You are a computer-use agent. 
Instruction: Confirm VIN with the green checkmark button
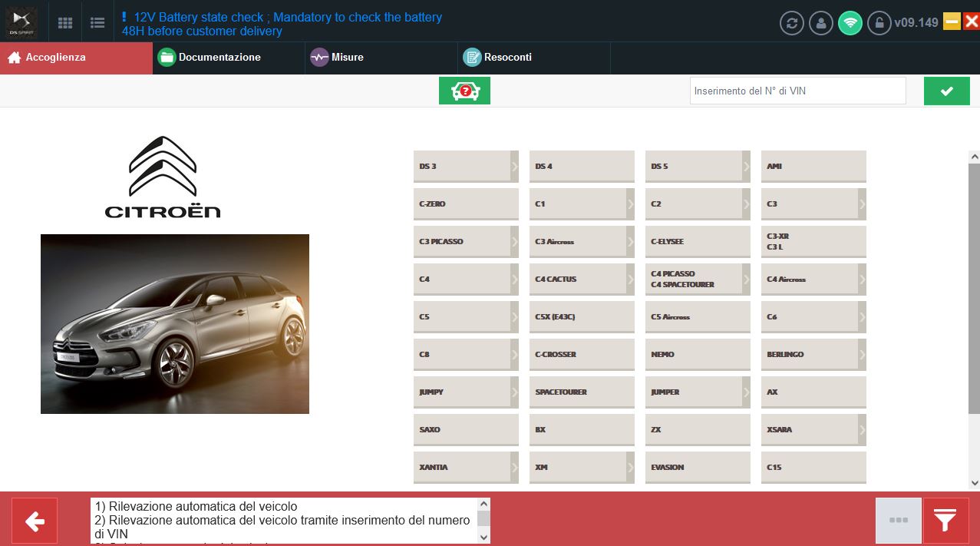(947, 91)
